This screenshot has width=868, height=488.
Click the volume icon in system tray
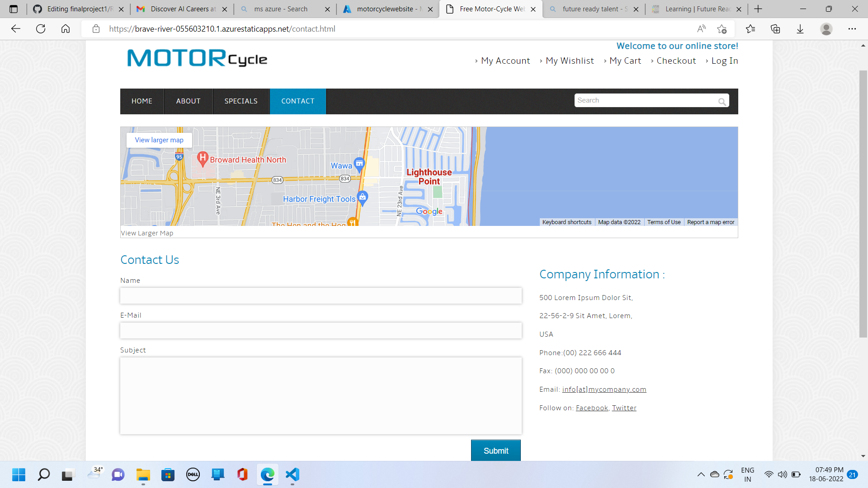(x=783, y=475)
